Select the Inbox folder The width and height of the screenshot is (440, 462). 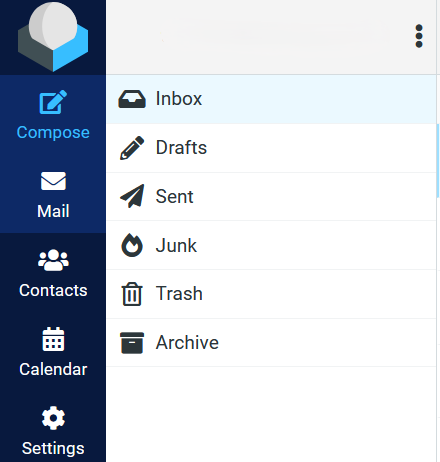point(271,99)
